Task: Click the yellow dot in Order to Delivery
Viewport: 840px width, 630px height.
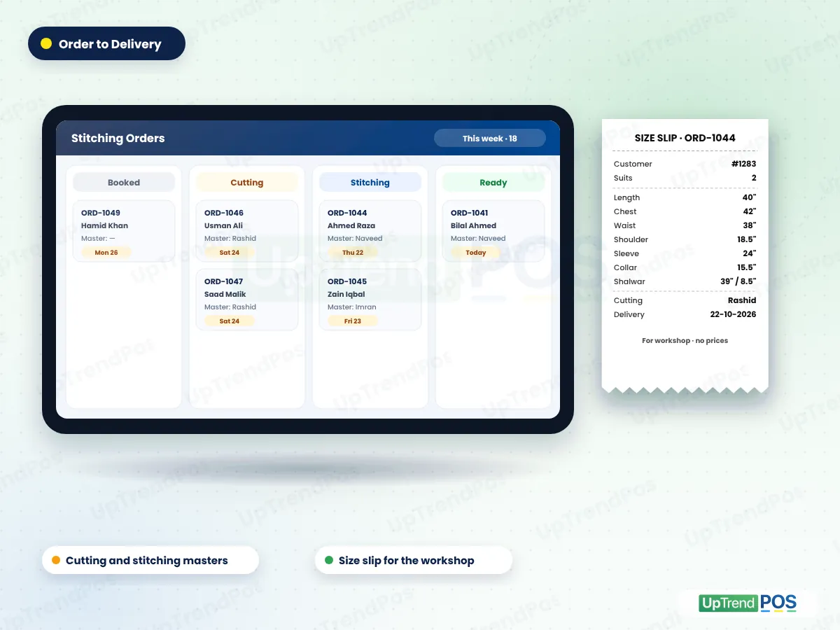Action: pos(46,43)
